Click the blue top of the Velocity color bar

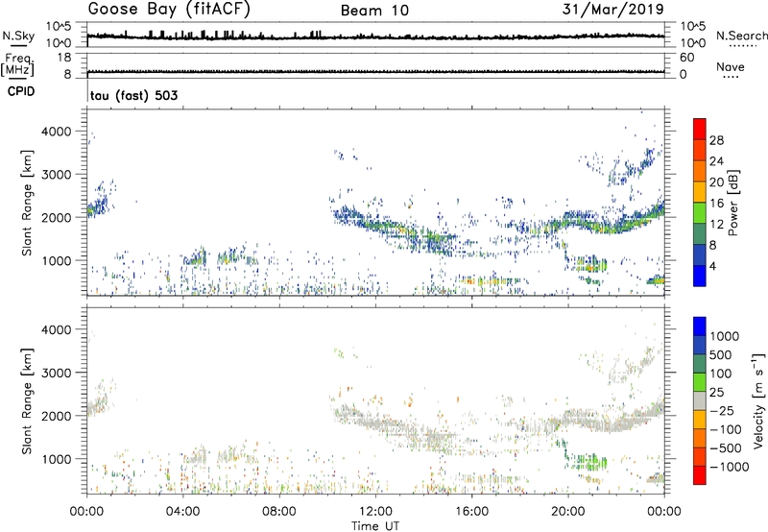pyautogui.click(x=700, y=326)
